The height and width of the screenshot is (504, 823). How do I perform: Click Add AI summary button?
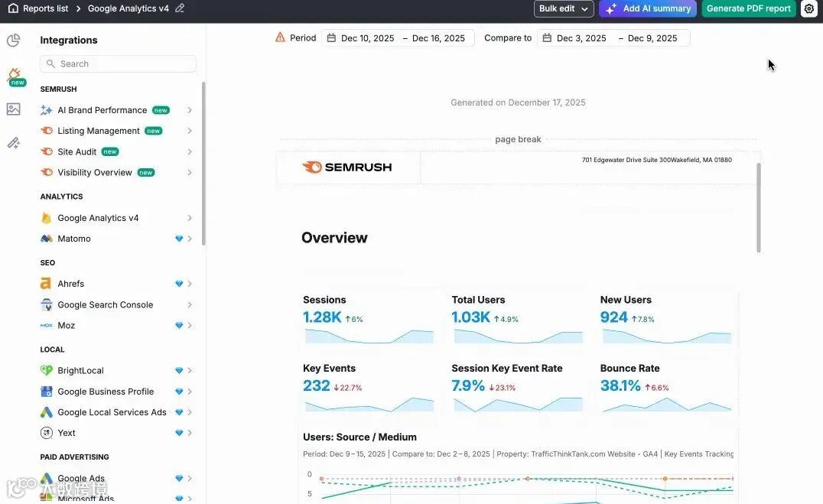648,8
